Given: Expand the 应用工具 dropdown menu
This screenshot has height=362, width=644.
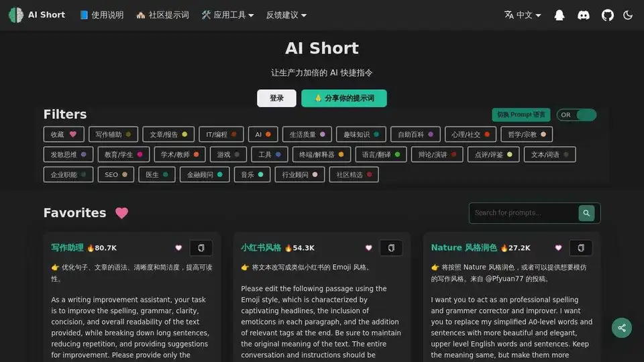Looking at the screenshot, I should pos(228,15).
